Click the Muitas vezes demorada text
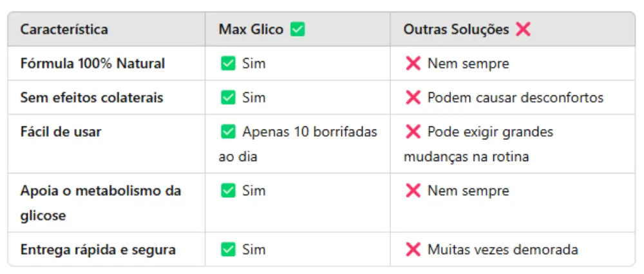The image size is (644, 274). tap(503, 250)
